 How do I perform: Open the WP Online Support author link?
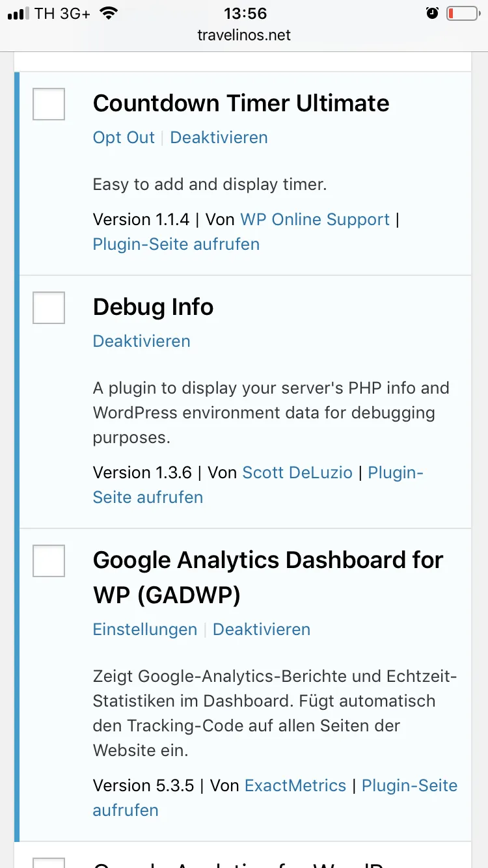click(315, 219)
